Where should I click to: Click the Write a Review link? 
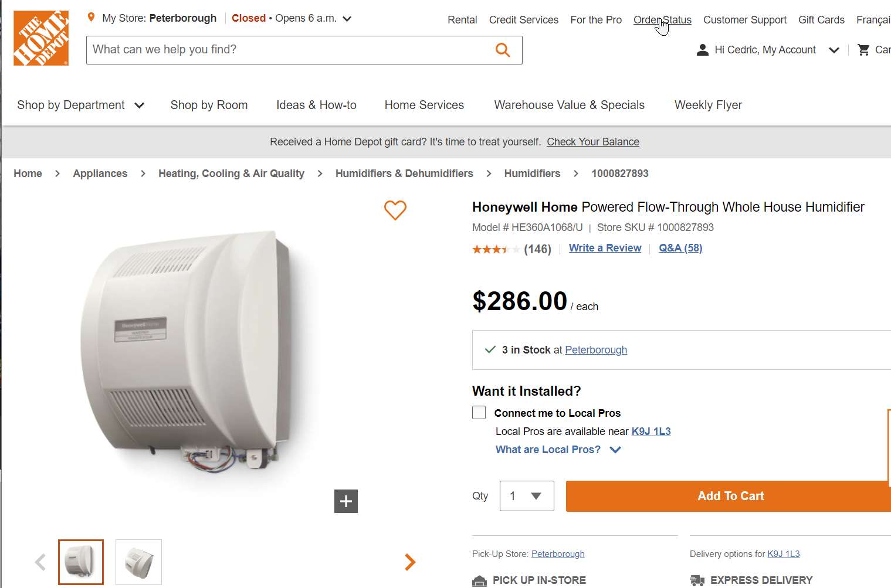[x=605, y=248]
